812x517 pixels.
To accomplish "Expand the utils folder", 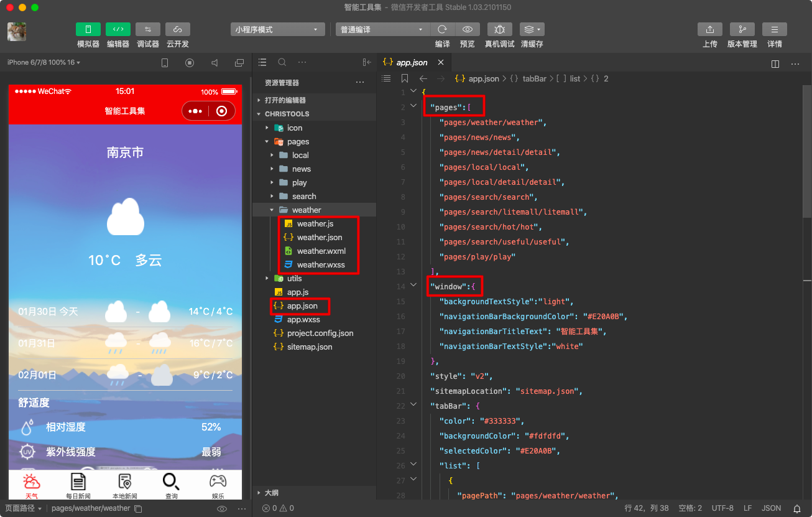I will (x=314, y=278).
